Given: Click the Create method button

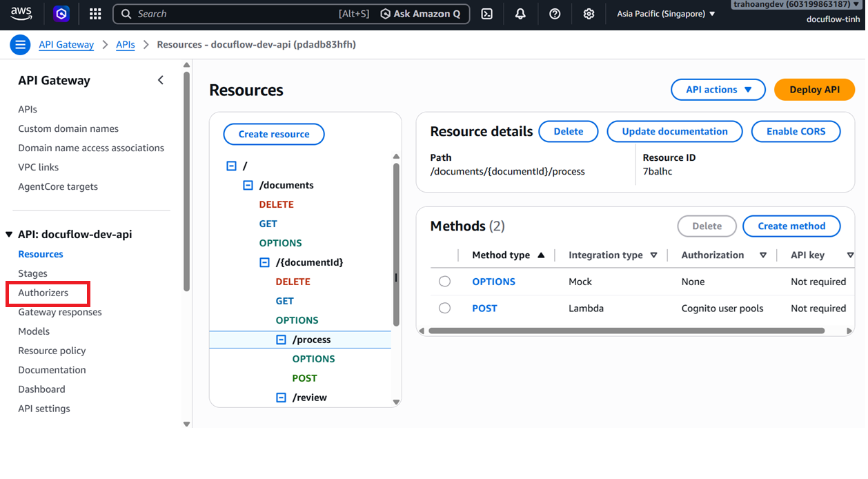Looking at the screenshot, I should click(791, 226).
